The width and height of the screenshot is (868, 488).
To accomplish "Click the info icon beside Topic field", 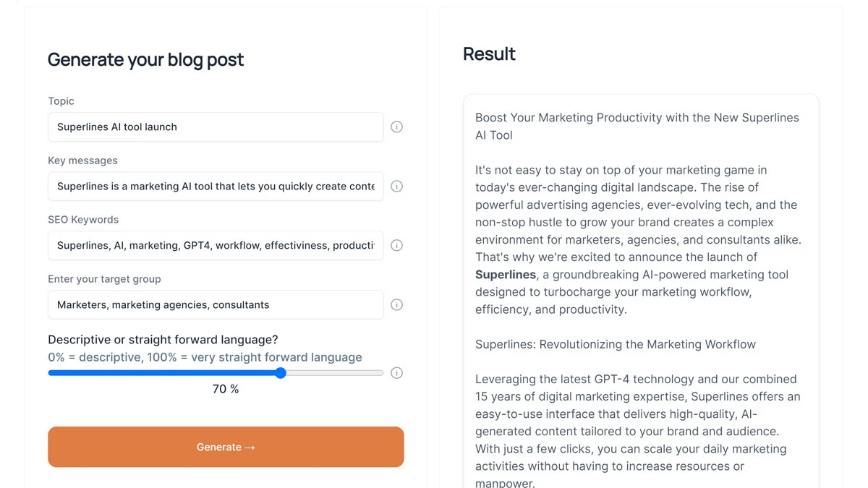I will pos(396,127).
